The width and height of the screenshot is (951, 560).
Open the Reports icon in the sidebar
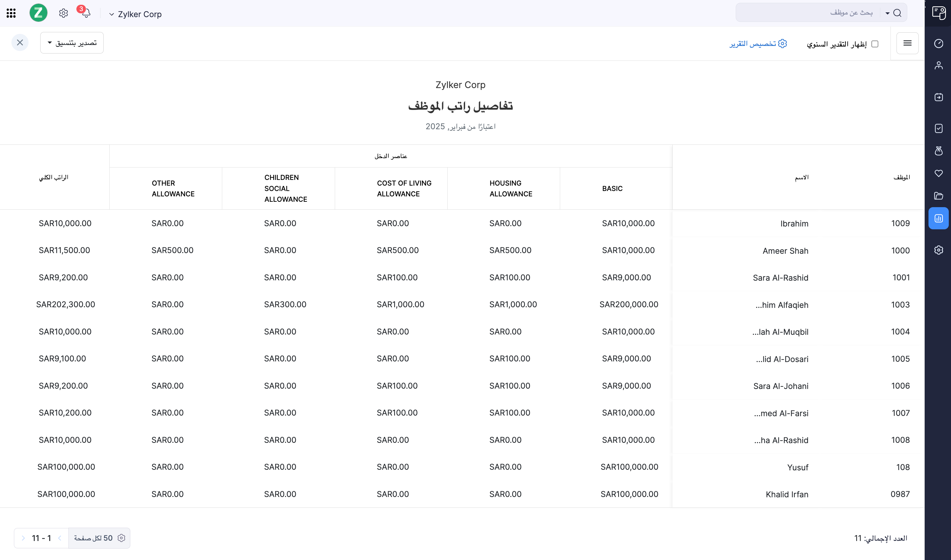[x=939, y=218]
